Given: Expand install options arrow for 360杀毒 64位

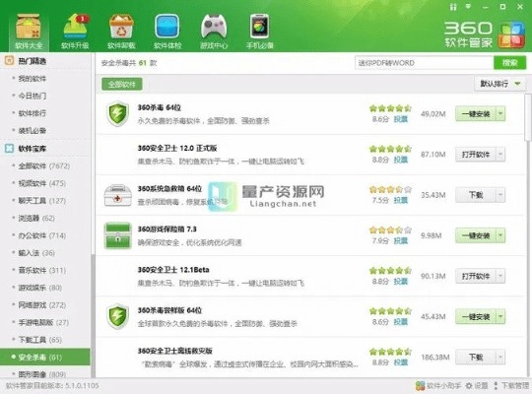Looking at the screenshot, I should coord(500,113).
